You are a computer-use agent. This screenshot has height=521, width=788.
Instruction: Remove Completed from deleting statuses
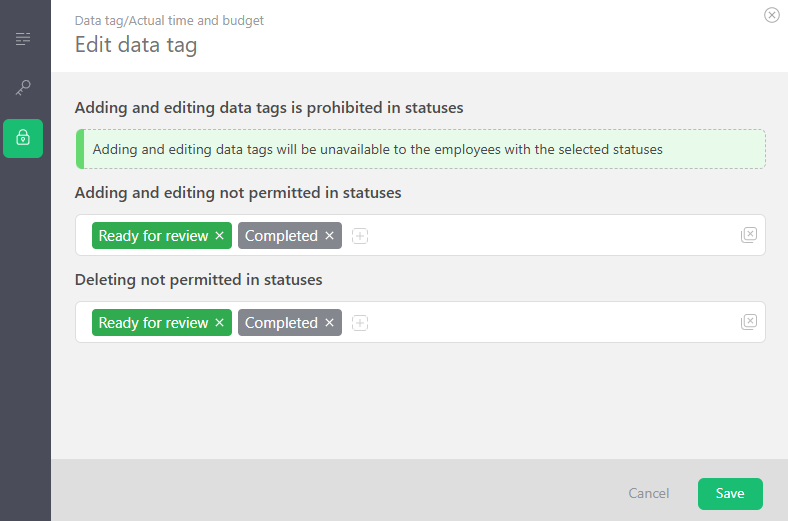pos(330,323)
